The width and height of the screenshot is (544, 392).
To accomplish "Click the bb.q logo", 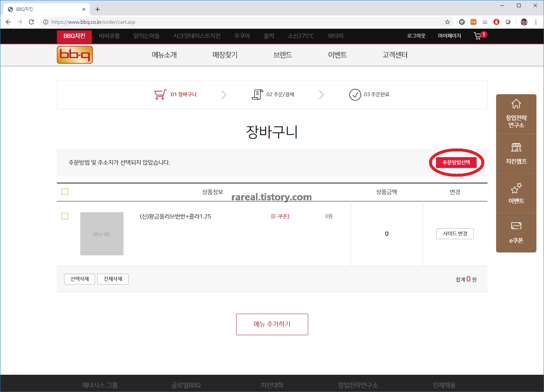I will (x=75, y=55).
